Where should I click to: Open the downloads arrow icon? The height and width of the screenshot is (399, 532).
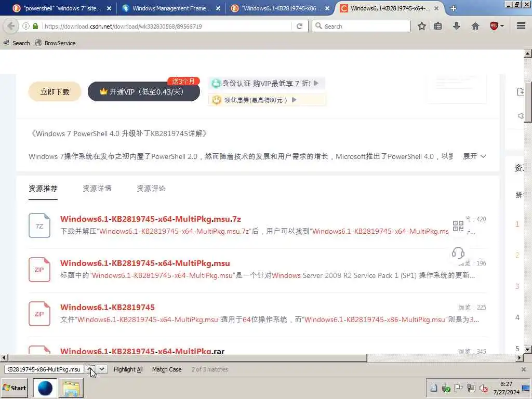point(457,26)
